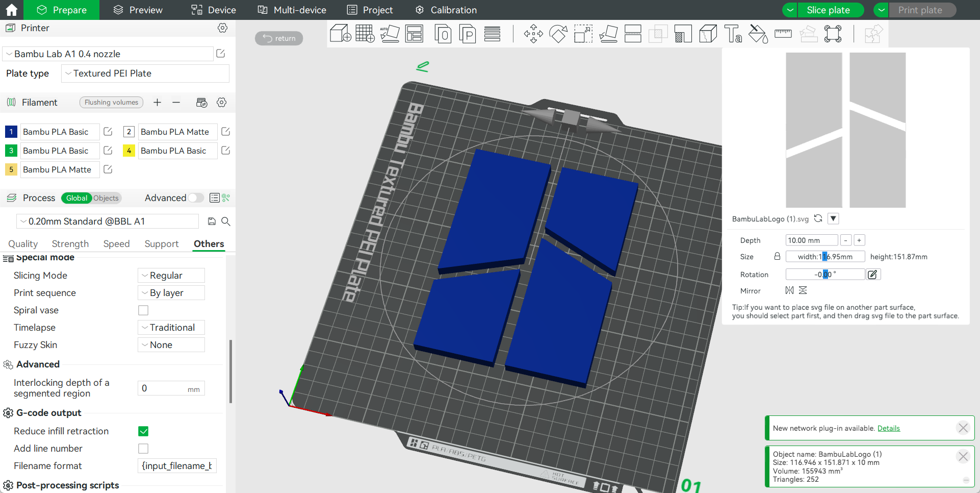The height and width of the screenshot is (493, 980).
Task: Click the Add object cube icon
Action: coord(340,34)
